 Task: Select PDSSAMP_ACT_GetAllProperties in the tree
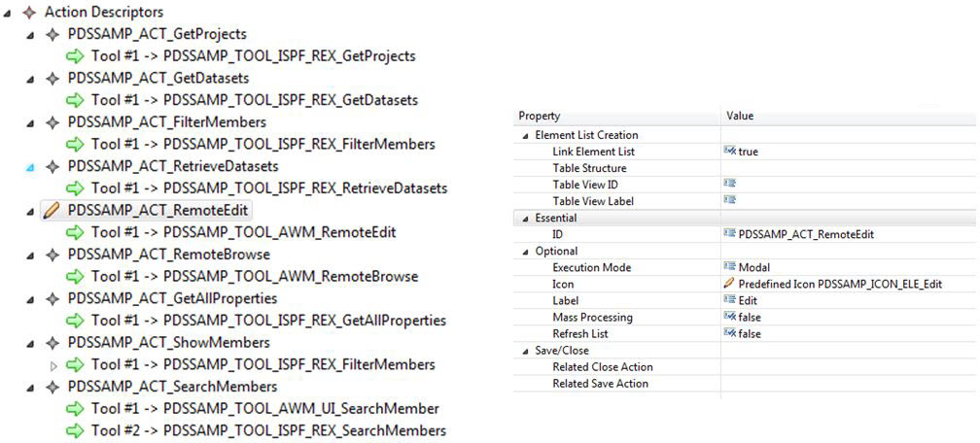pos(172,298)
